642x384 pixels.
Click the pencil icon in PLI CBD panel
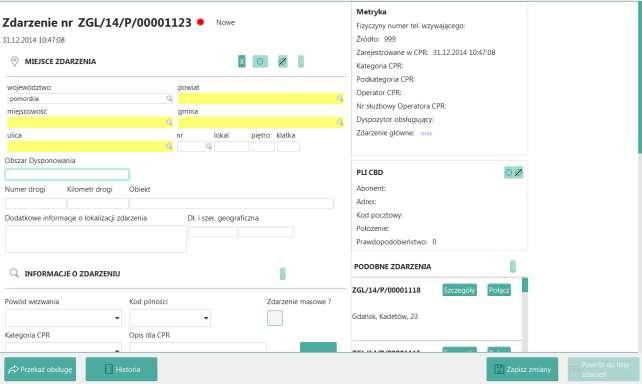518,172
